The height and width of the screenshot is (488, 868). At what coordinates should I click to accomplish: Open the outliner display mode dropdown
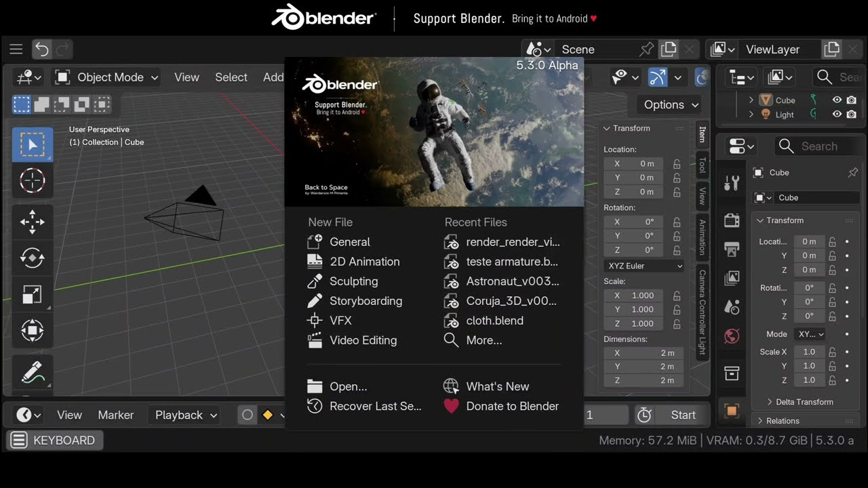[x=741, y=77]
